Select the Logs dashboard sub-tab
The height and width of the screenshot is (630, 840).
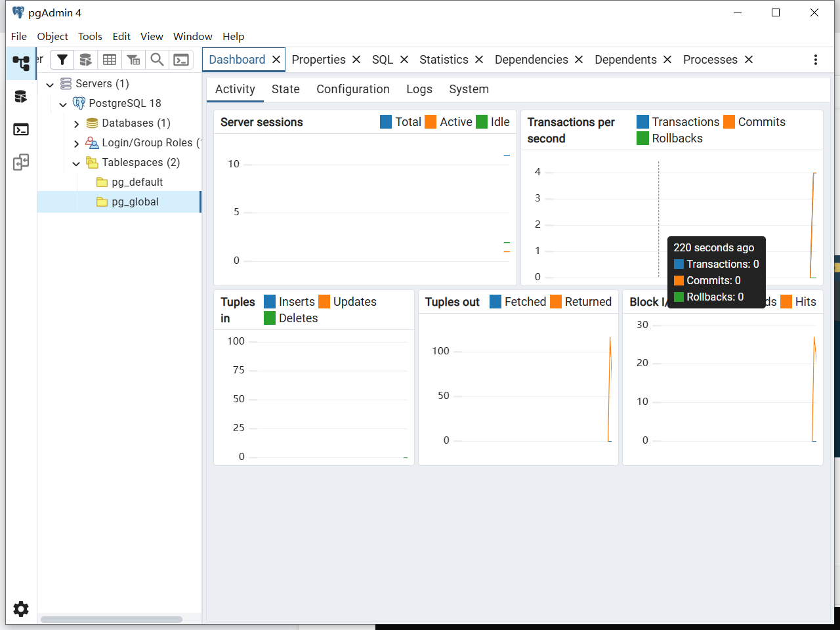(x=419, y=89)
